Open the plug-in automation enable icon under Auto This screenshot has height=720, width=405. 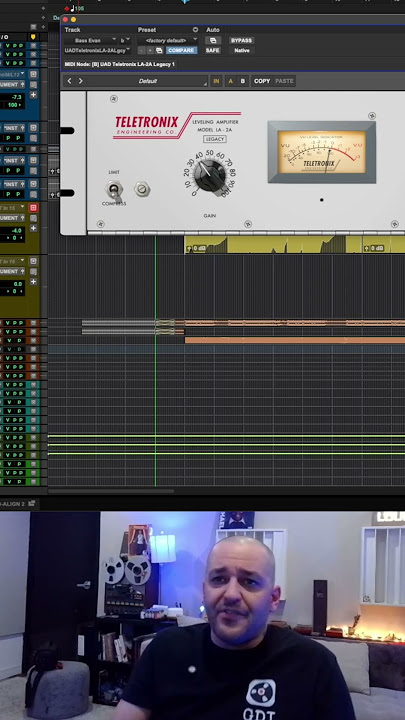click(213, 40)
